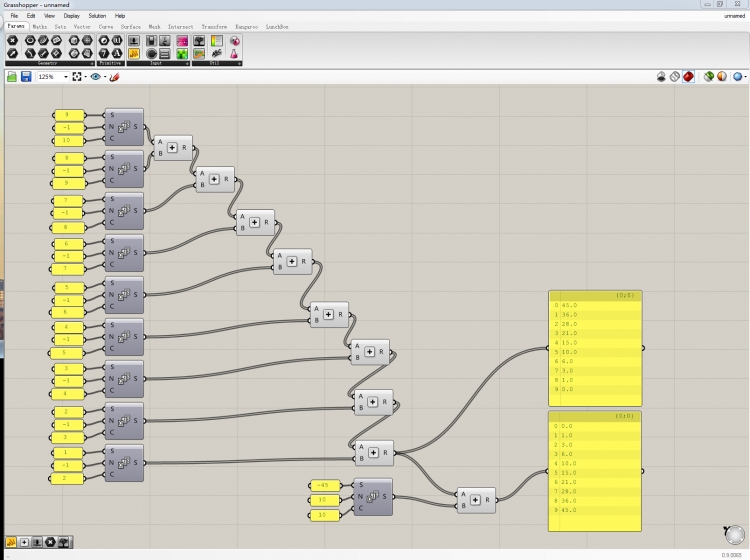Select the Circle parameter icon
This screenshot has height=560, width=750.
click(30, 41)
